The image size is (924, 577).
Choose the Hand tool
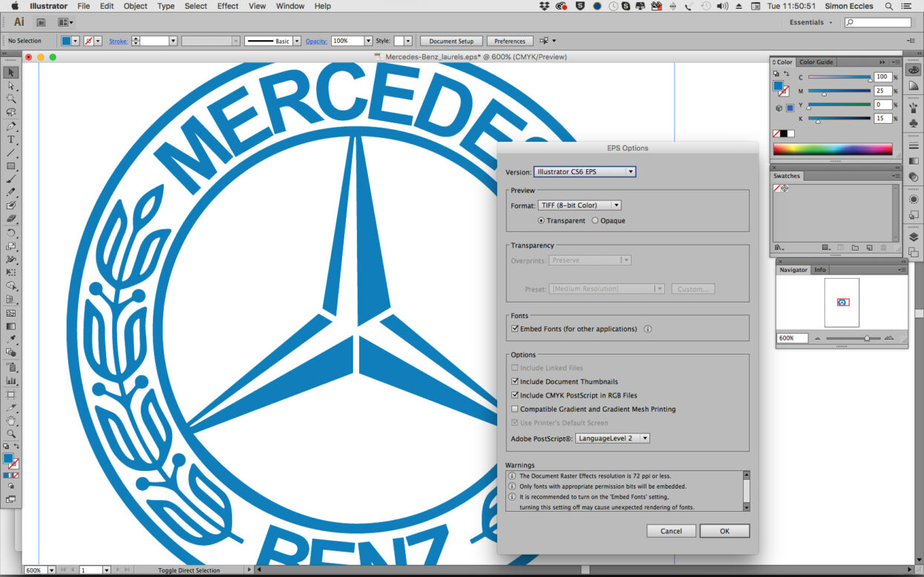point(11,421)
